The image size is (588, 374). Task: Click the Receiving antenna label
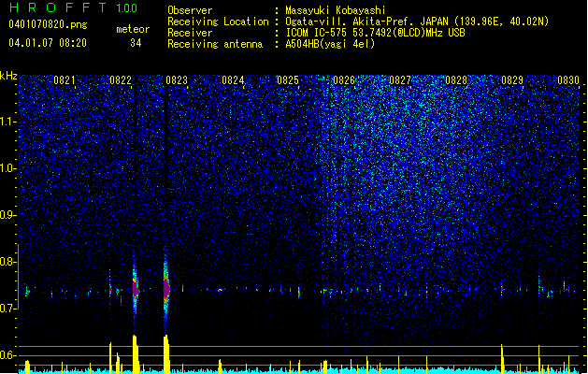click(x=215, y=44)
